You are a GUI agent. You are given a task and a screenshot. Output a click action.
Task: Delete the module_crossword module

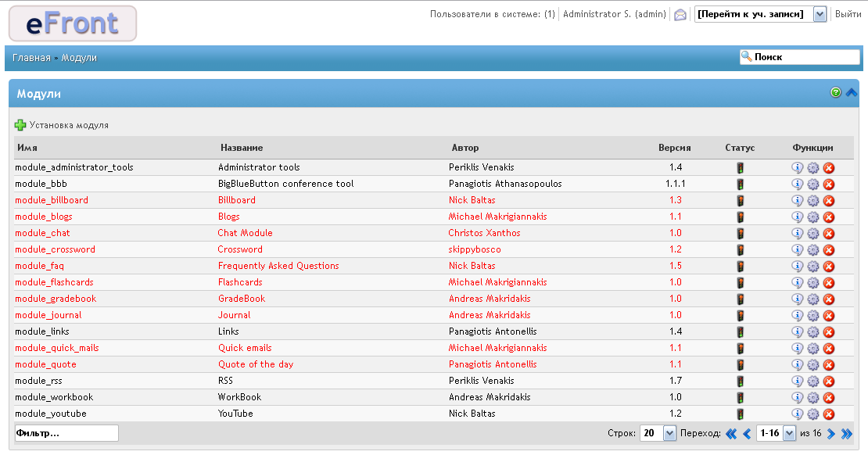click(x=829, y=250)
